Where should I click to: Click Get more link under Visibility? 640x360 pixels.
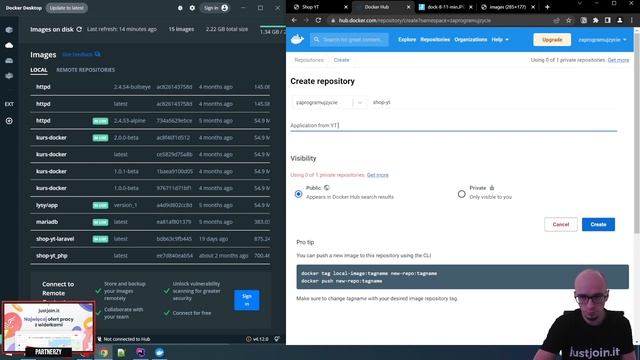coord(378,175)
